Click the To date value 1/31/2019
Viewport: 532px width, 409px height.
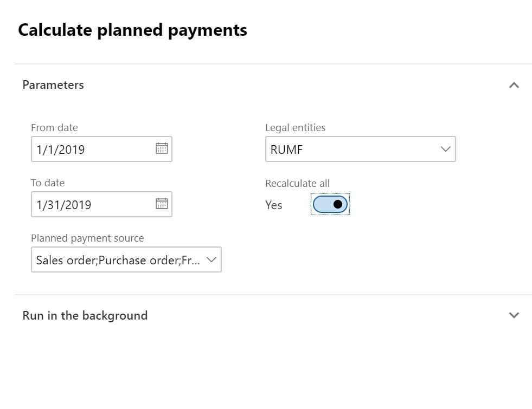click(x=64, y=205)
